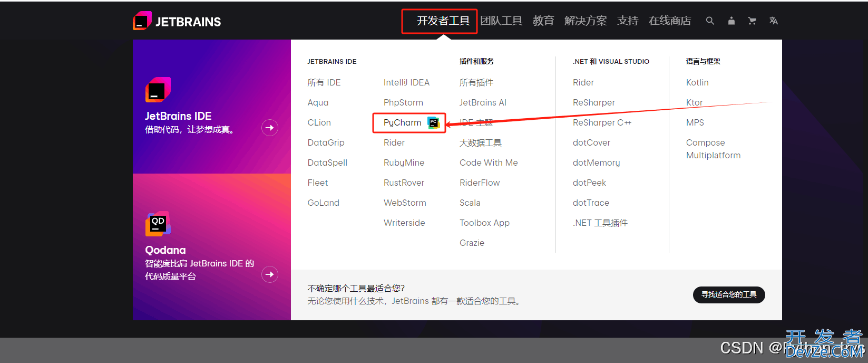Click the PyCharm PC icon
The width and height of the screenshot is (868, 363).
433,122
